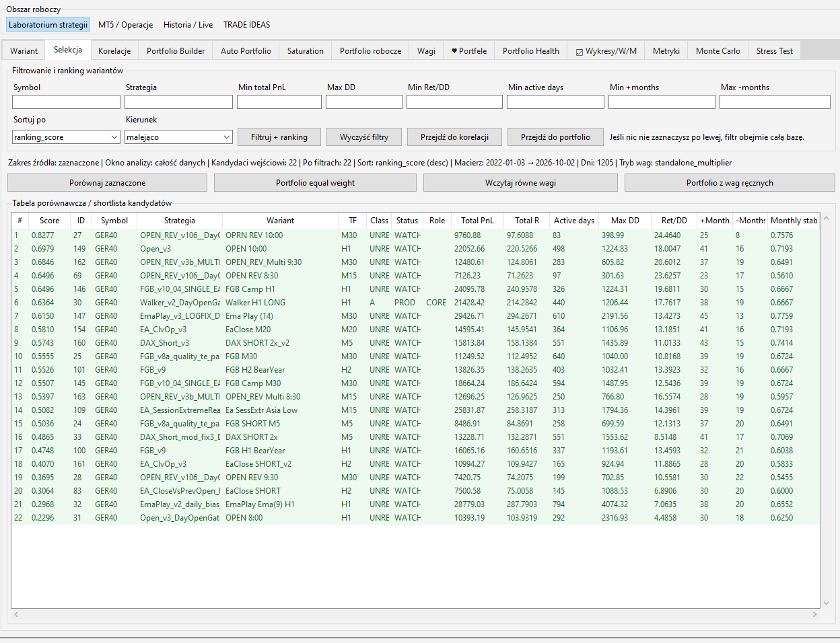
Task: Select the Laboratorium strategii workspace tab
Action: pos(48,25)
